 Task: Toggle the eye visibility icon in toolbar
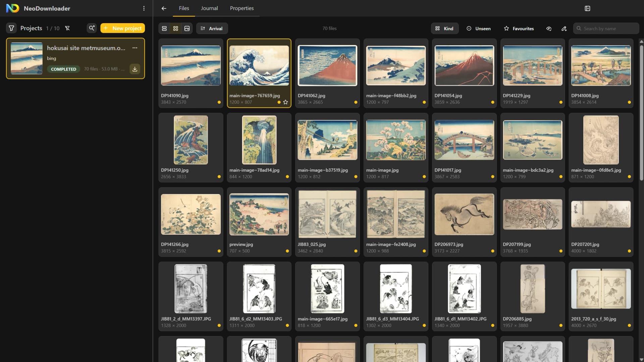click(x=549, y=29)
